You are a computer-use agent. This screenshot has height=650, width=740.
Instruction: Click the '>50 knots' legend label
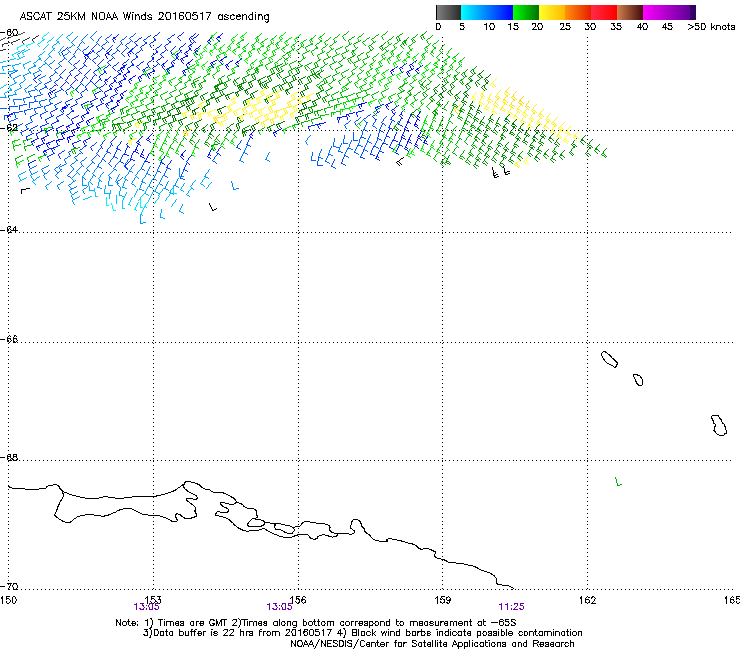[711, 27]
